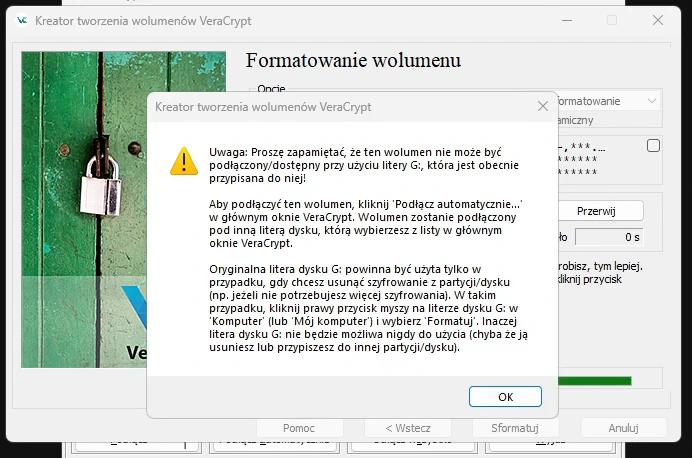
Task: Confirm the warning with the OK button
Action: pyautogui.click(x=505, y=397)
